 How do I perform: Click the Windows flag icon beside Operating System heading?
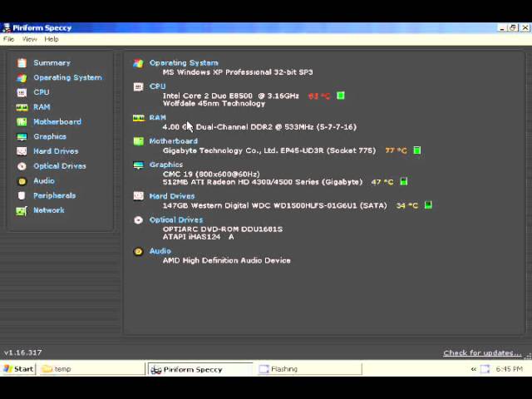click(x=138, y=63)
